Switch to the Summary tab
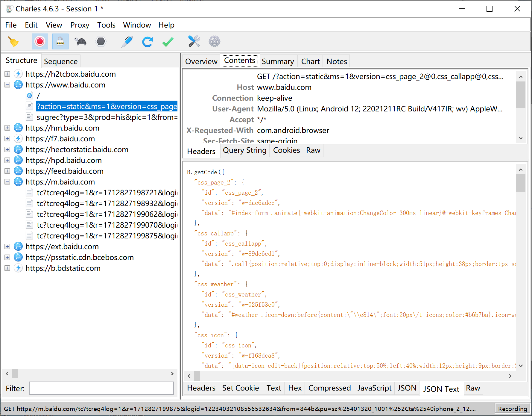Viewport: 532px width, 416px height. click(278, 61)
